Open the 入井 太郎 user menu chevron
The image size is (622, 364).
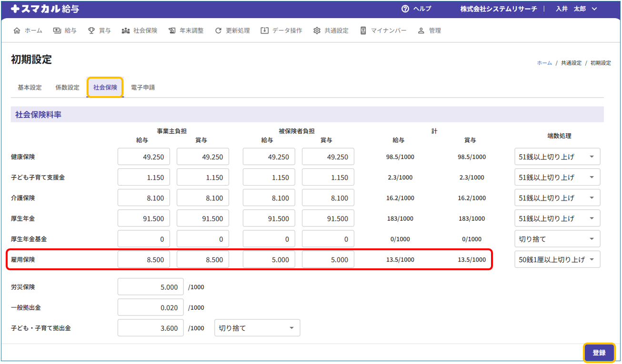tap(594, 9)
